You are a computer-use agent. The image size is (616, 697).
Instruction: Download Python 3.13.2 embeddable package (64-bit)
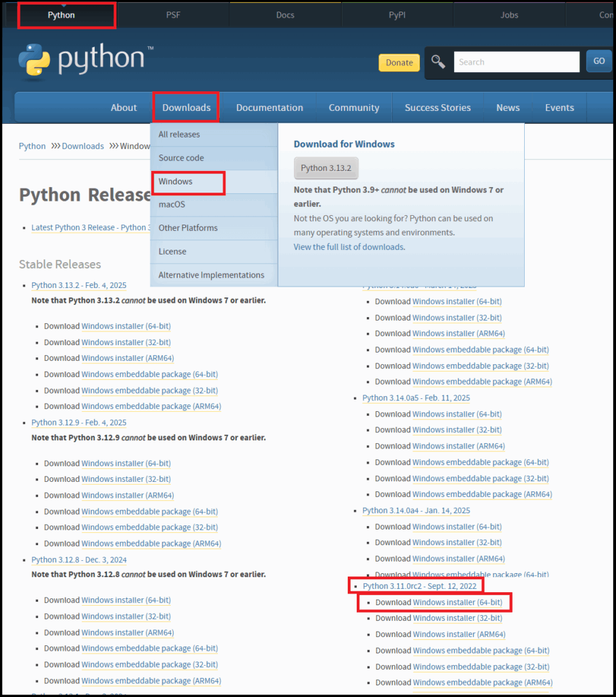click(x=149, y=374)
